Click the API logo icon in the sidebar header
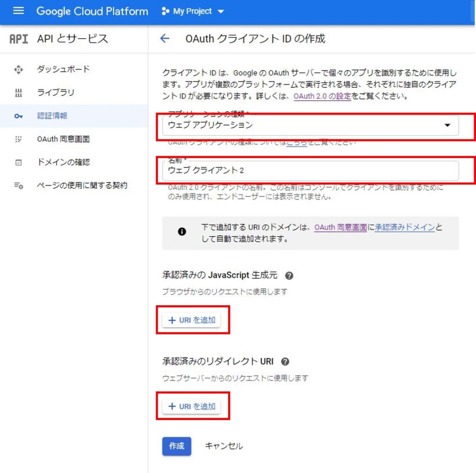Viewport: 476px width, 473px height. [x=19, y=39]
